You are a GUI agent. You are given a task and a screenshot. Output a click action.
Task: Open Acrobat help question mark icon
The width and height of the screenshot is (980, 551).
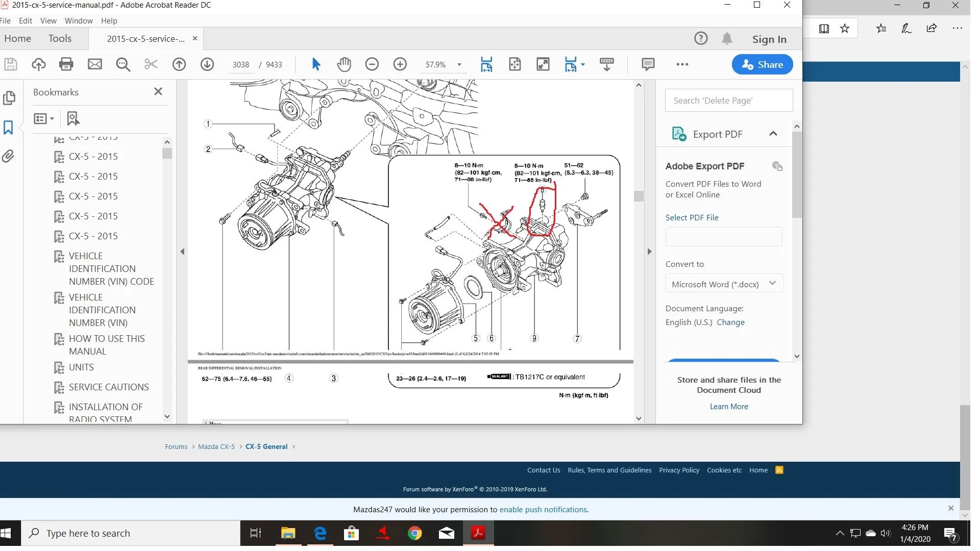pos(701,38)
